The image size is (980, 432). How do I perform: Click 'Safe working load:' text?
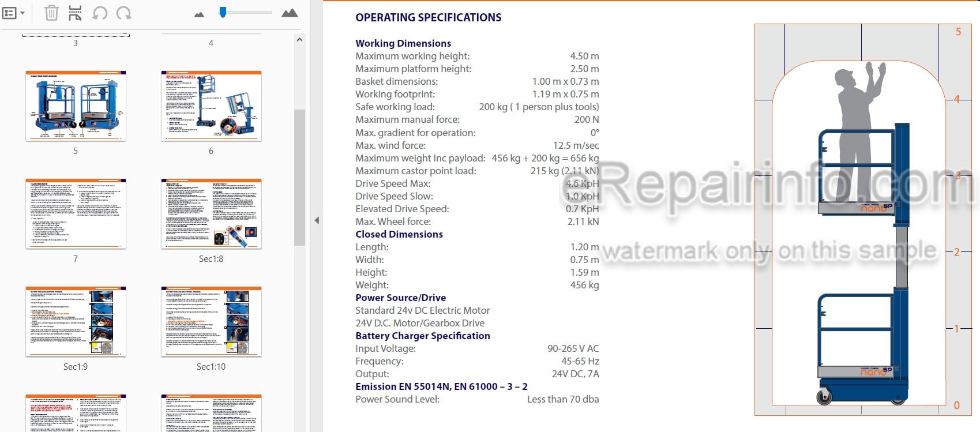click(x=395, y=107)
